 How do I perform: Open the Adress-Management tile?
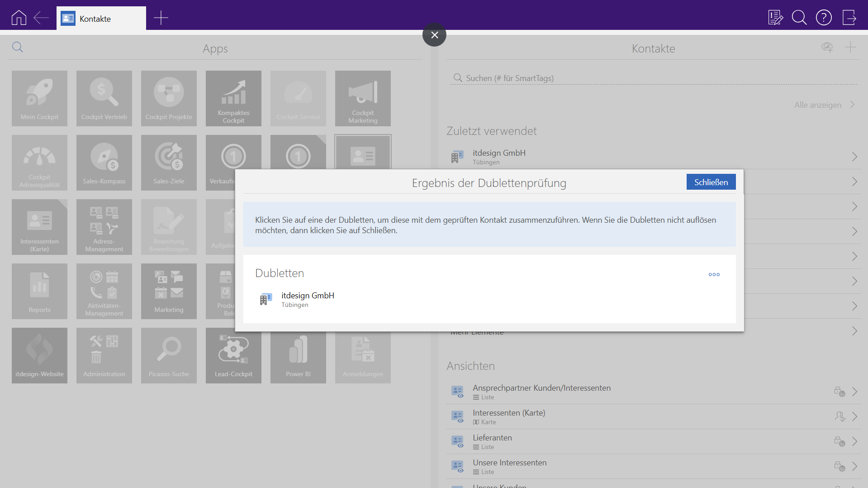click(x=104, y=227)
